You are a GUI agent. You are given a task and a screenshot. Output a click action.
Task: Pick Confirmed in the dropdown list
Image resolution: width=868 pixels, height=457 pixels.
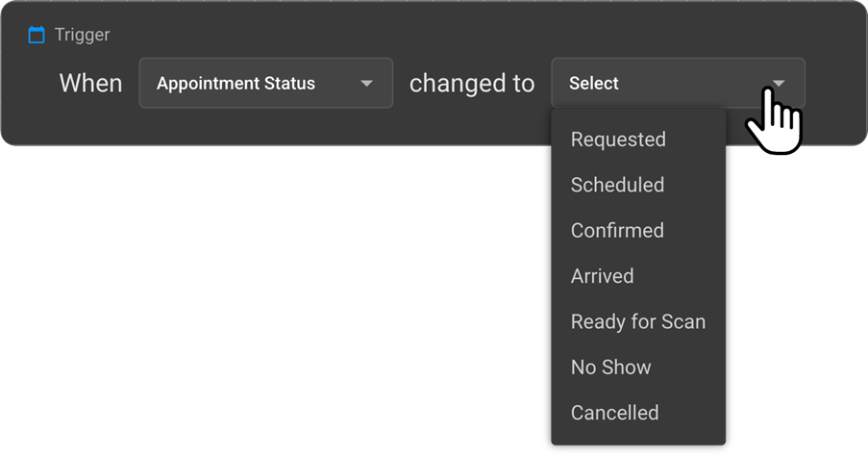click(x=617, y=231)
